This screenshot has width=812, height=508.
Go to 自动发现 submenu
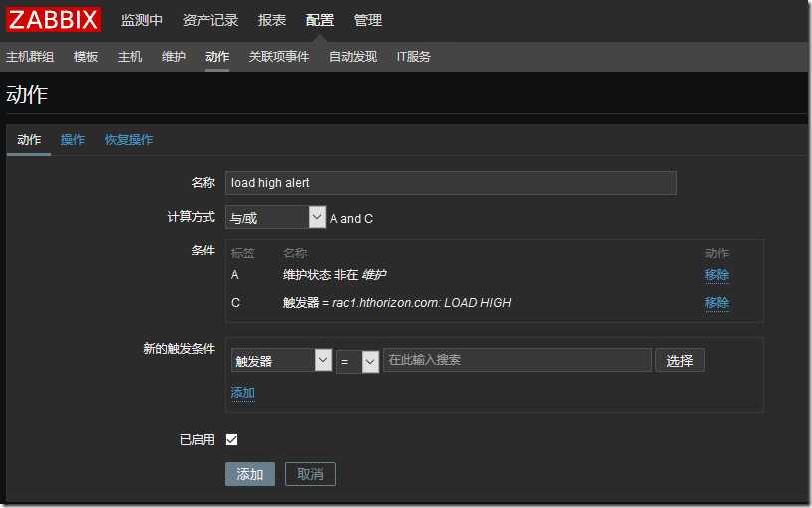[353, 57]
